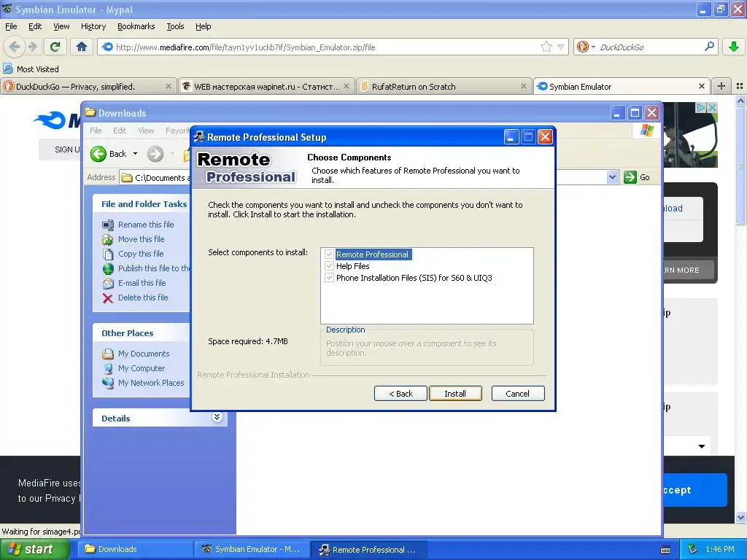This screenshot has height=560, width=747.
Task: Click the Copy this file icon
Action: click(x=108, y=254)
